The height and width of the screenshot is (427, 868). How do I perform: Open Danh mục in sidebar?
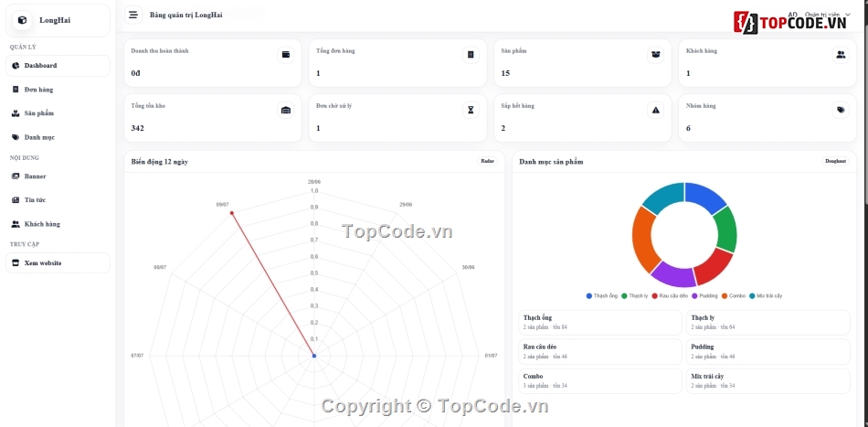58,137
